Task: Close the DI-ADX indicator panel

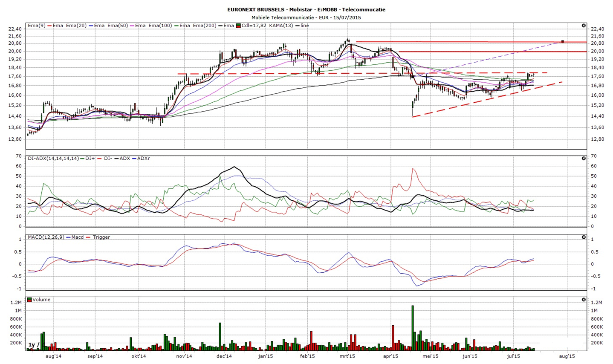Action: point(584,159)
